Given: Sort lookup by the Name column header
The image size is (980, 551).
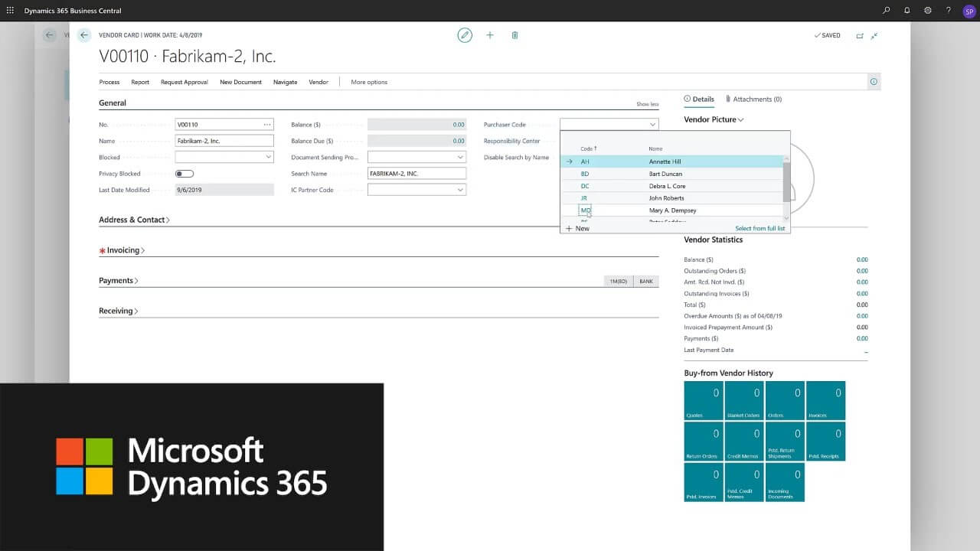Looking at the screenshot, I should pos(655,148).
